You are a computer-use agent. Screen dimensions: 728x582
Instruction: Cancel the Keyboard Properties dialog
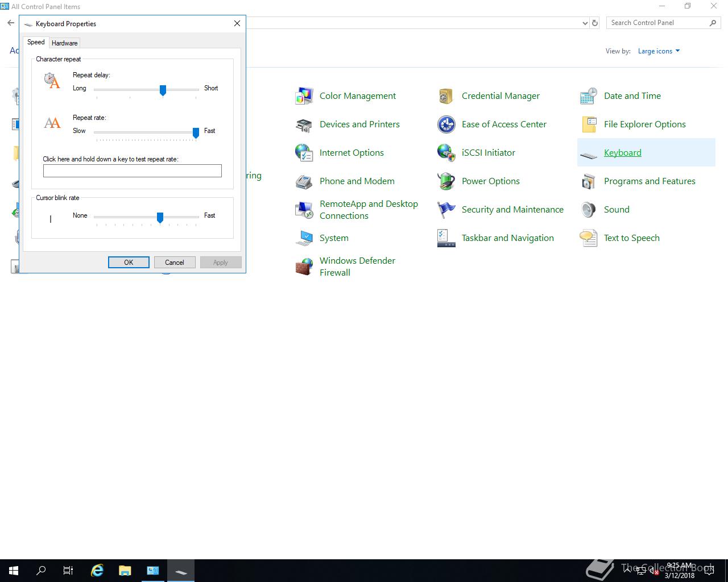pos(175,262)
